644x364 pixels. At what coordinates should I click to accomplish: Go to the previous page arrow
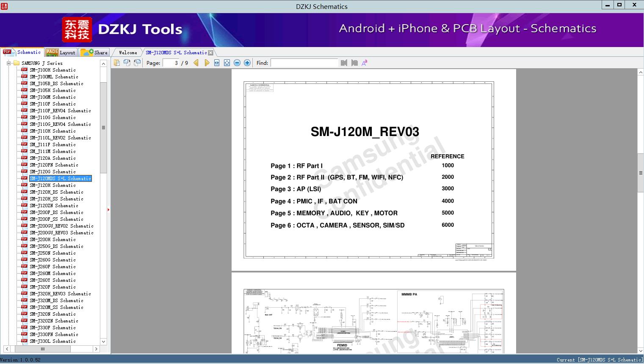point(196,63)
